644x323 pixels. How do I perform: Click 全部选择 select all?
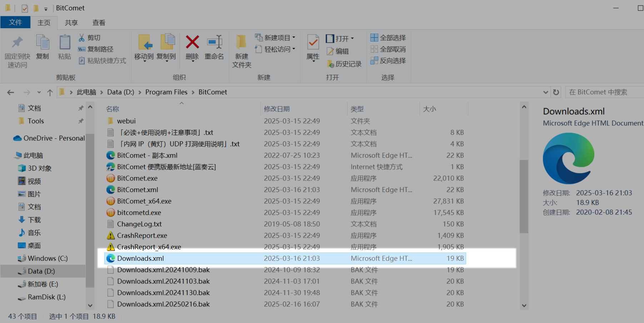388,38
